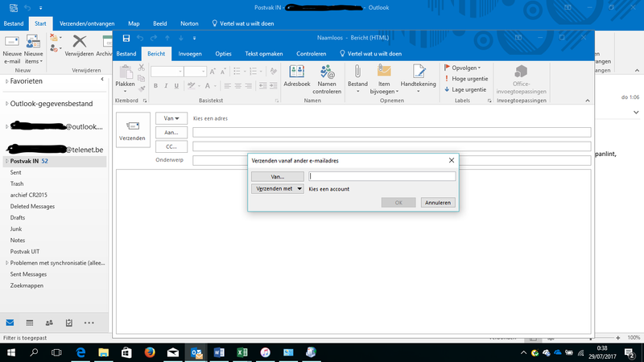The width and height of the screenshot is (644, 362).
Task: Save the message with the diskette icon
Action: 126,38
